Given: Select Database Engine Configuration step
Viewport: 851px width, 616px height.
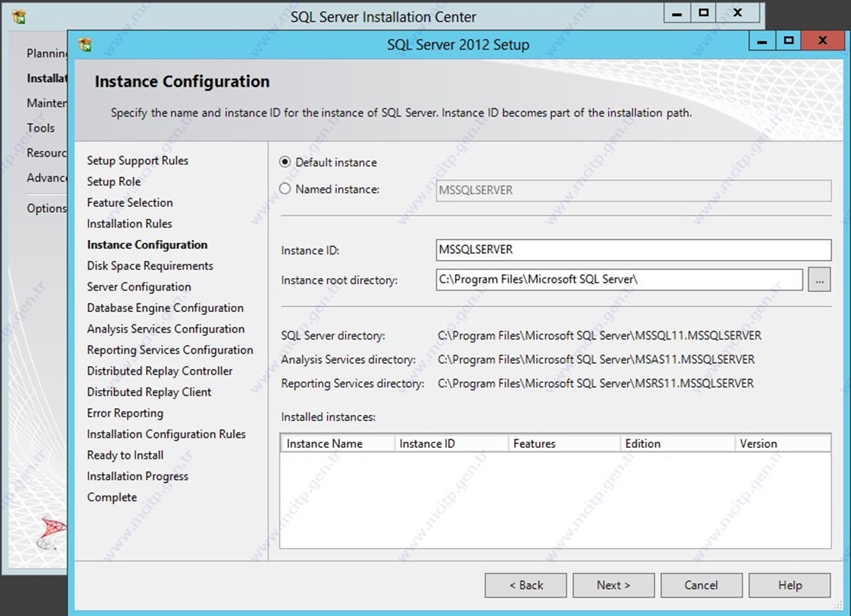Looking at the screenshot, I should (x=165, y=308).
